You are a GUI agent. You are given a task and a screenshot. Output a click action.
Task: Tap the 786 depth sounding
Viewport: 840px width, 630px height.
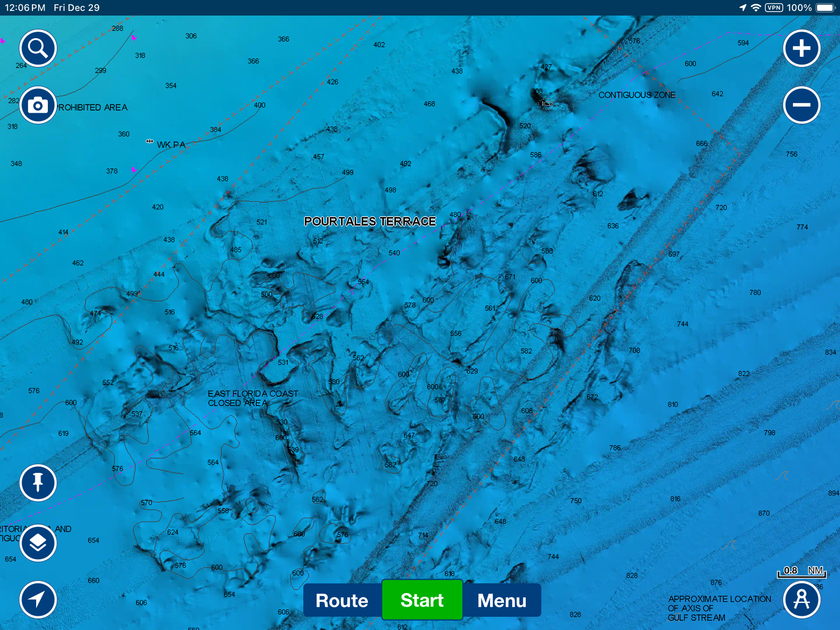point(615,448)
